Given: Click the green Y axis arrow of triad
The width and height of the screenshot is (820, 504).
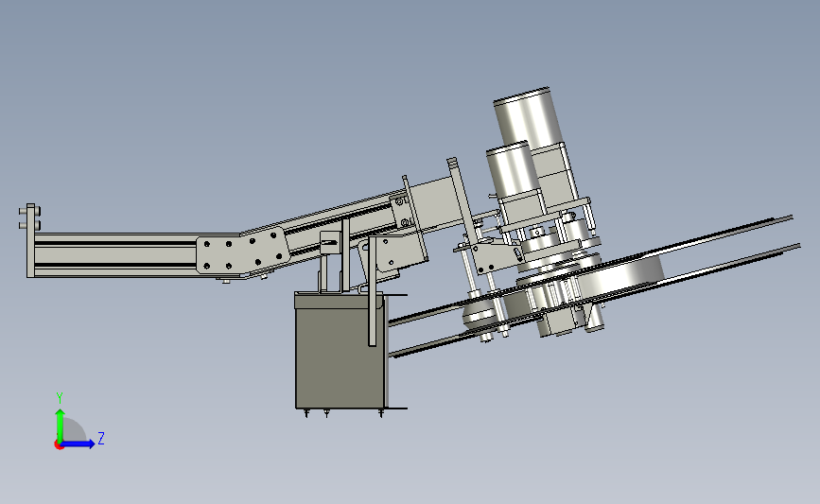Looking at the screenshot, I should pyautogui.click(x=61, y=425).
